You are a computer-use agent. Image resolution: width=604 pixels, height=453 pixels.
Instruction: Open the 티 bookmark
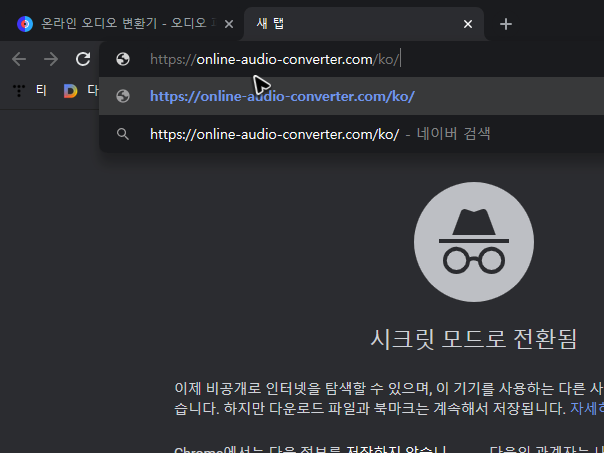(x=30, y=91)
